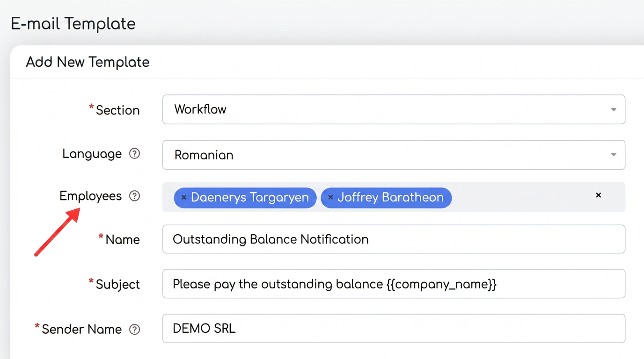Clear all selected employees
The image size is (644, 359).
pos(598,195)
